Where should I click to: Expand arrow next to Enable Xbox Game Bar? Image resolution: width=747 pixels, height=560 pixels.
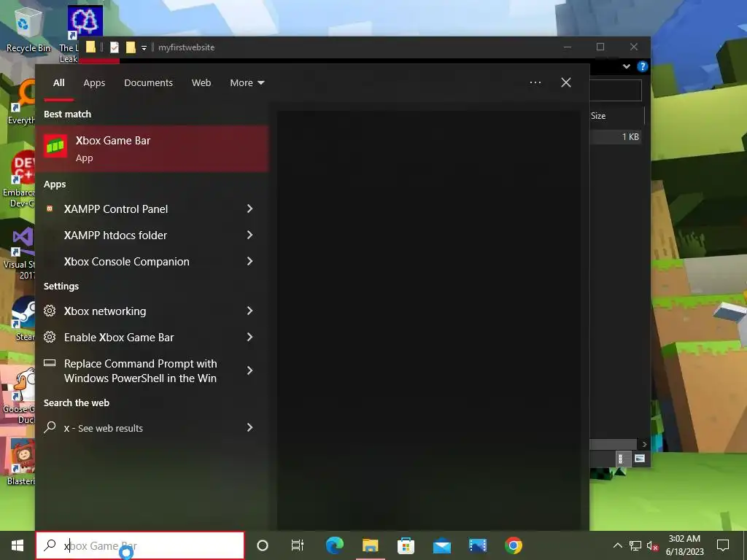[249, 337]
